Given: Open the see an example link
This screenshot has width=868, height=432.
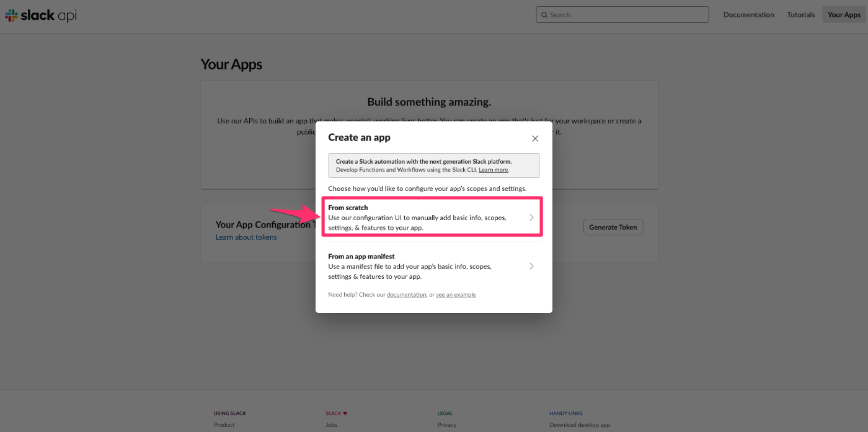Looking at the screenshot, I should [456, 294].
